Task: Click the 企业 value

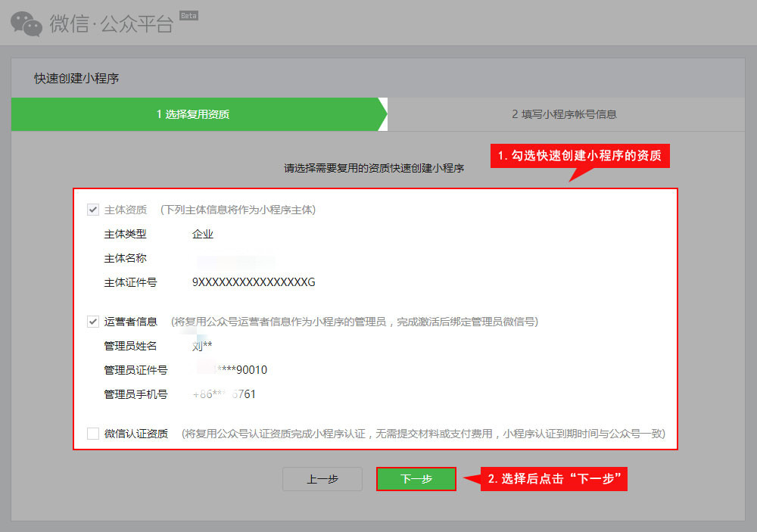Action: coord(203,234)
